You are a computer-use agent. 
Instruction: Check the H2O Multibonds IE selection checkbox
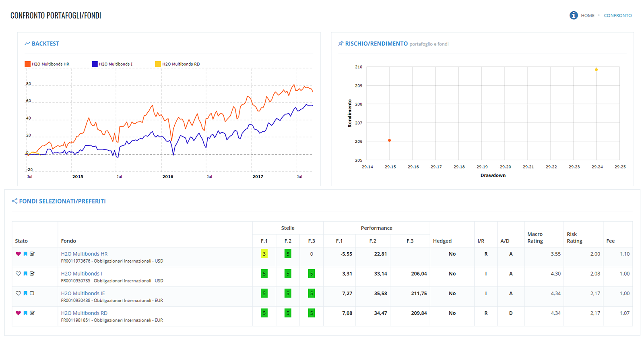coord(32,293)
